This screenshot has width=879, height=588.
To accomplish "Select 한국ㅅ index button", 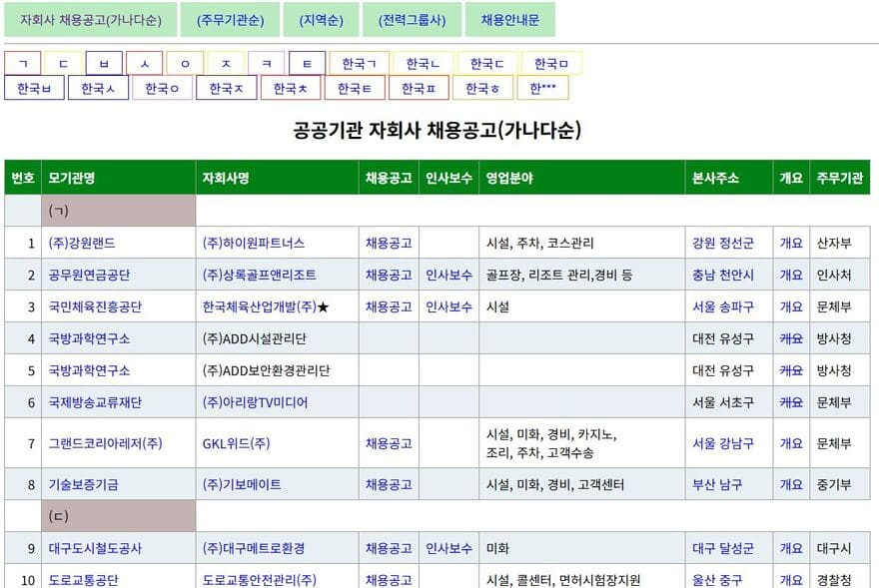I will [98, 88].
